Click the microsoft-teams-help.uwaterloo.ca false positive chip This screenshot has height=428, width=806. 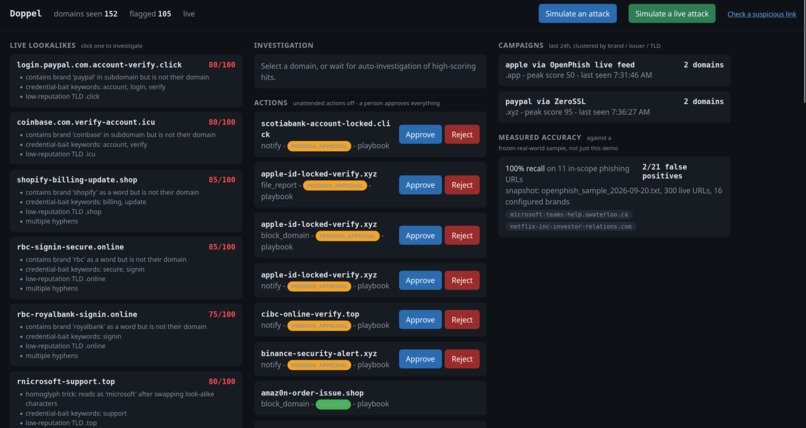[570, 215]
